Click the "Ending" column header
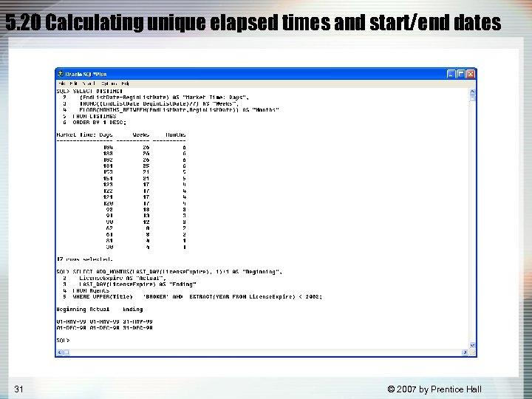Viewport: 532px width, 399px height. click(x=133, y=310)
